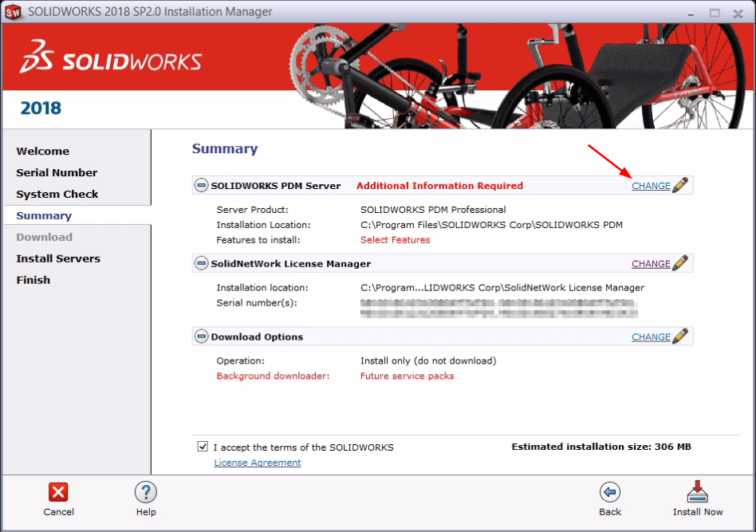Select the System Check step
Screen dimensions: 756x532
[x=57, y=194]
